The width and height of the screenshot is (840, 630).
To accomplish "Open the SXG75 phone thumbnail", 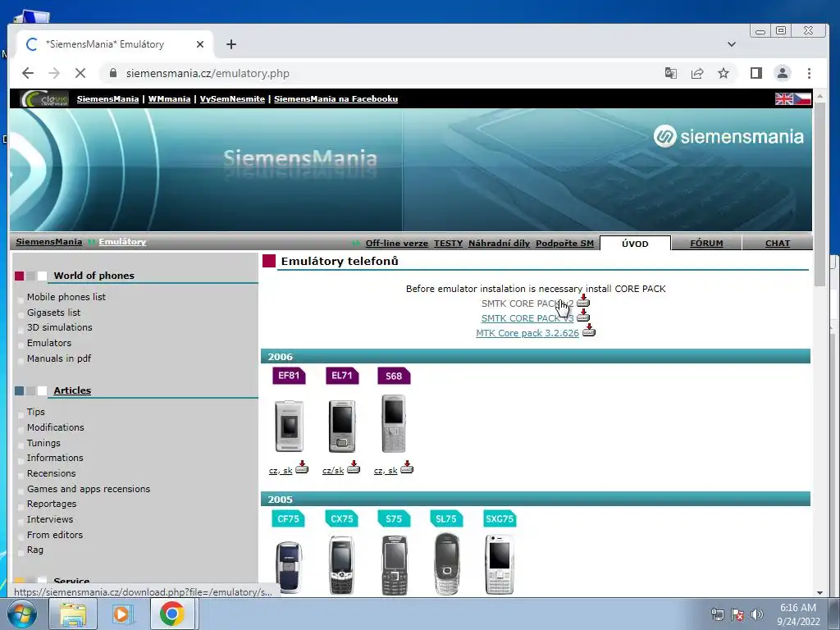I will tap(500, 564).
